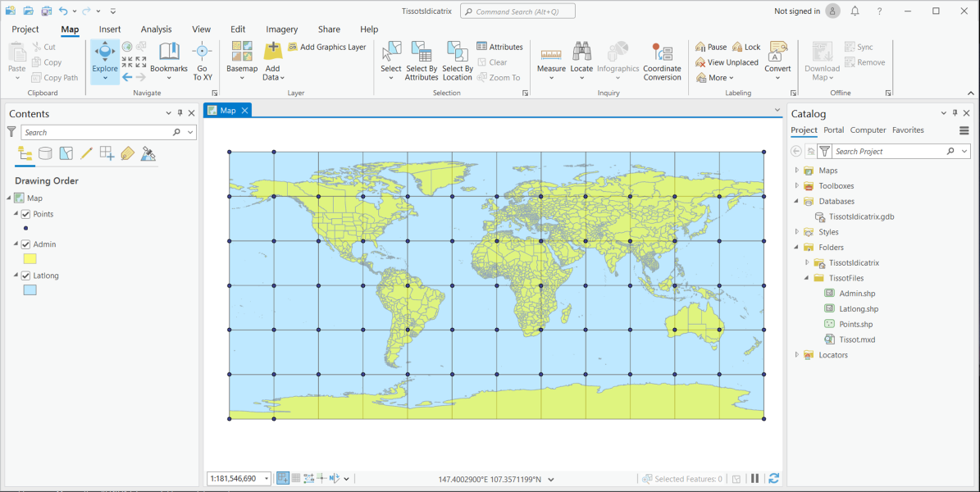The height and width of the screenshot is (492, 980).
Task: Open the Analysis ribbon tab
Action: (157, 30)
